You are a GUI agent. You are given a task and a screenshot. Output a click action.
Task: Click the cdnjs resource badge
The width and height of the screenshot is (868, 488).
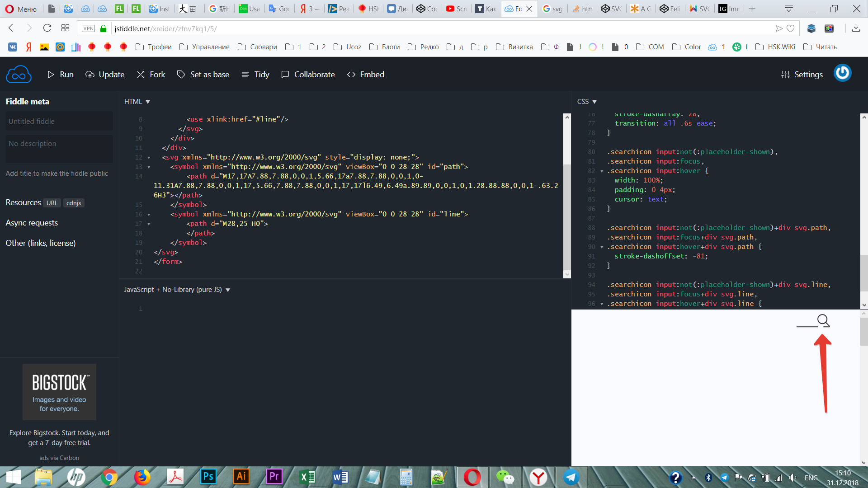(74, 203)
